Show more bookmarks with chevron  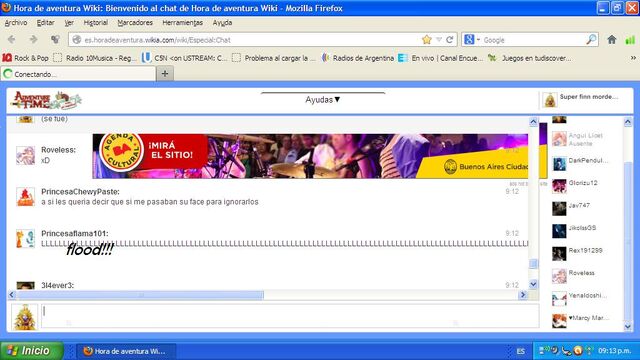633,58
